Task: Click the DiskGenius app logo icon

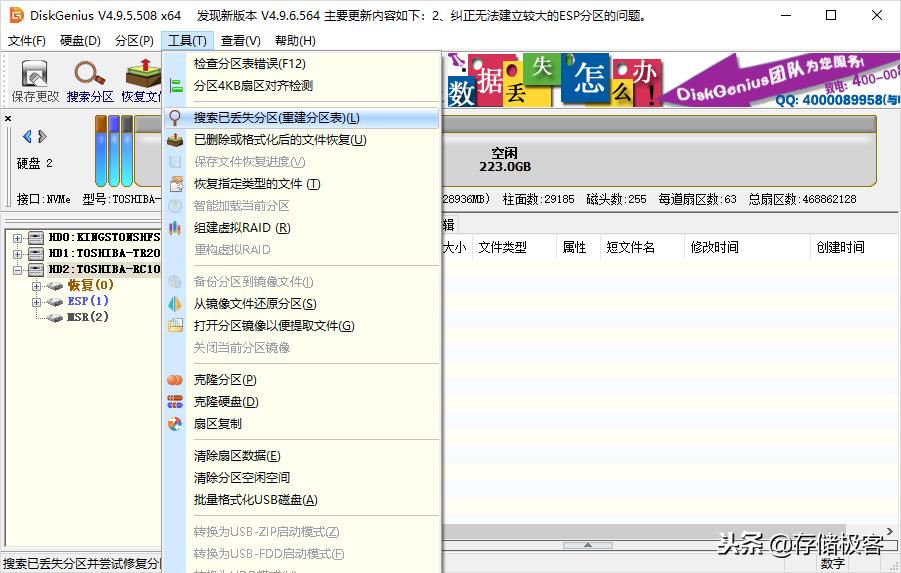Action: [x=17, y=15]
